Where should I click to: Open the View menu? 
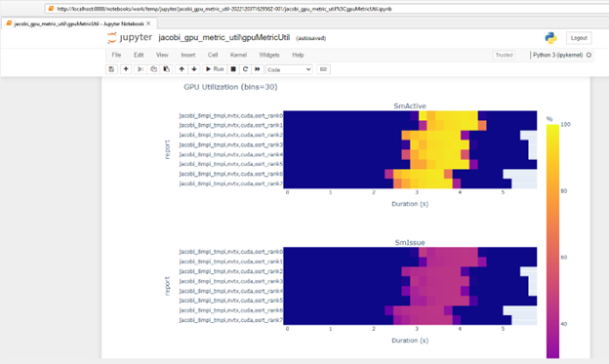(162, 55)
